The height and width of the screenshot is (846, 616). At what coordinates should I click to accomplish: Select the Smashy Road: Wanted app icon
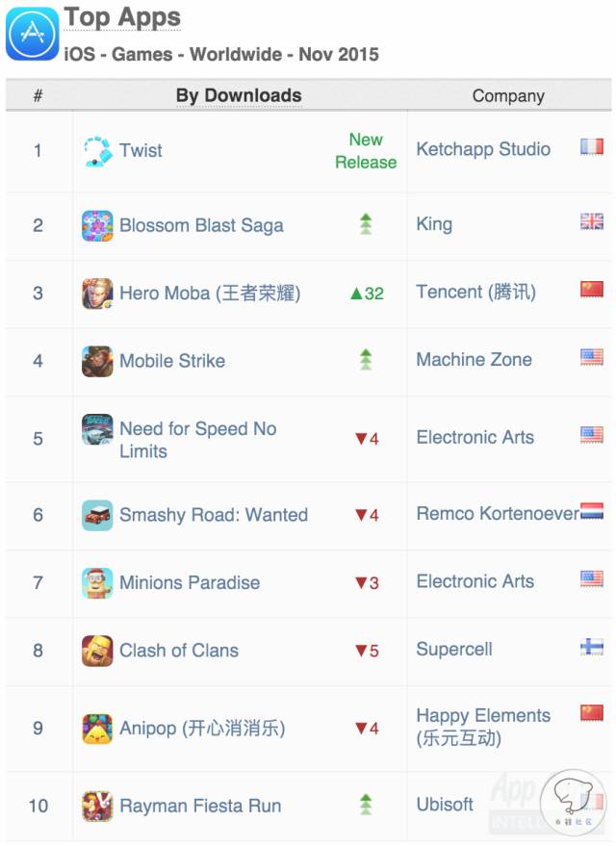pos(97,515)
